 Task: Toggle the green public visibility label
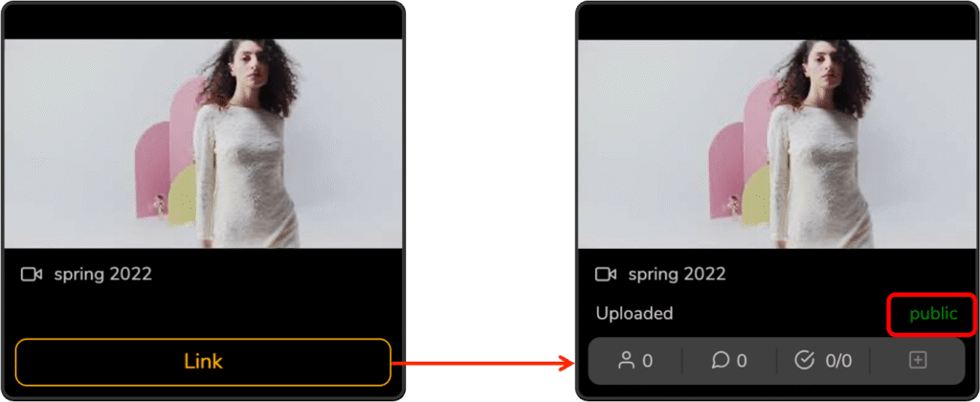click(933, 314)
